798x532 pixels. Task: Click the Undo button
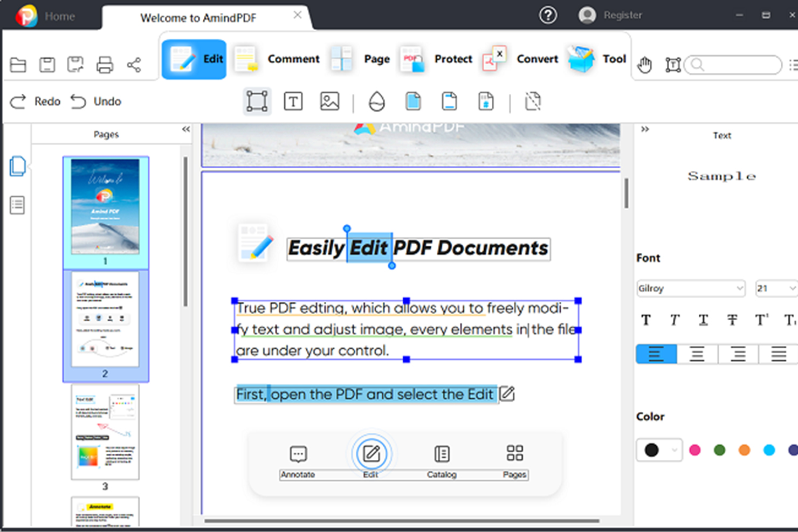96,101
